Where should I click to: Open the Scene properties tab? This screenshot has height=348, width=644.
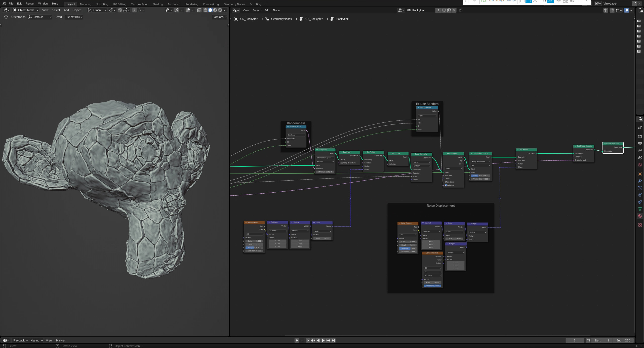point(640,158)
